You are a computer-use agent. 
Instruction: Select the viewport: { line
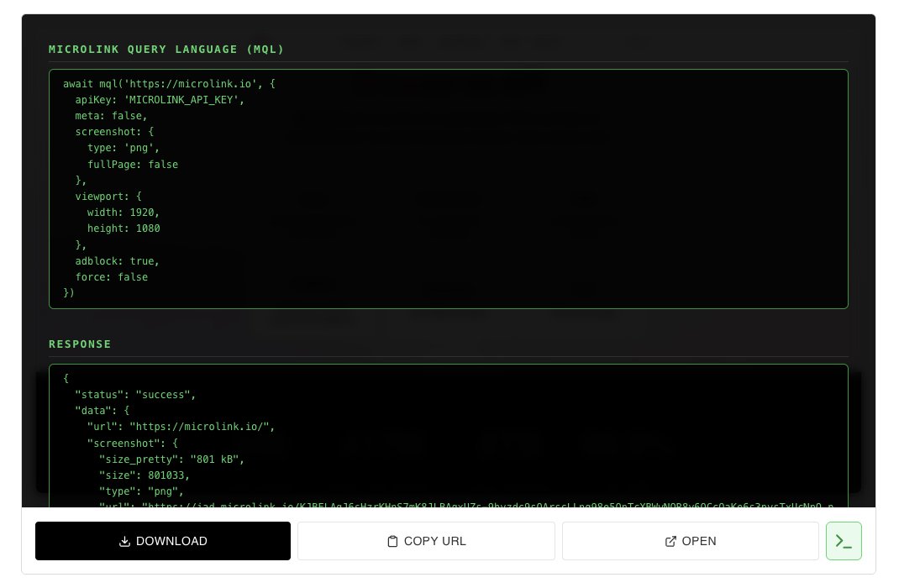108,196
